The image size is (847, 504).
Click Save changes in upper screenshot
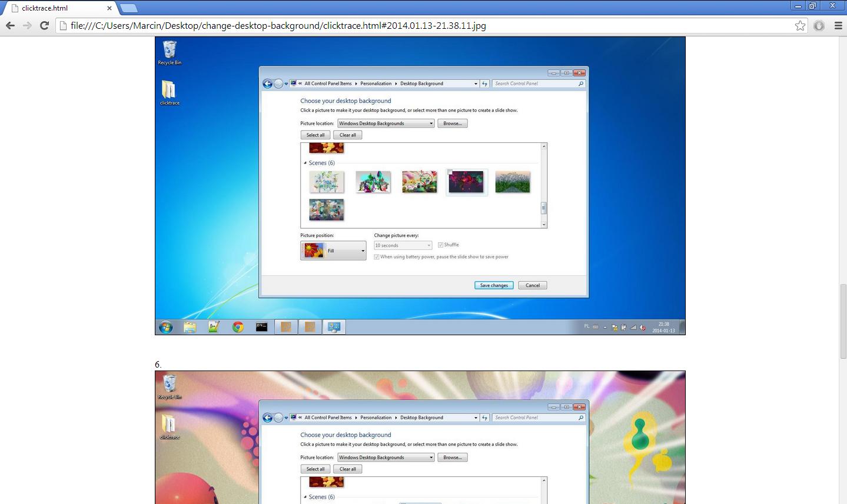tap(494, 285)
